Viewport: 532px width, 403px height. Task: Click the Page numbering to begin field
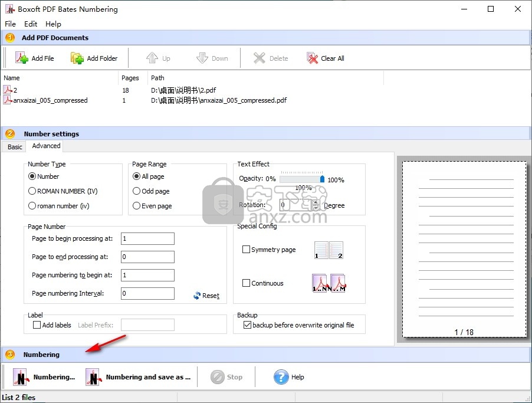click(147, 275)
